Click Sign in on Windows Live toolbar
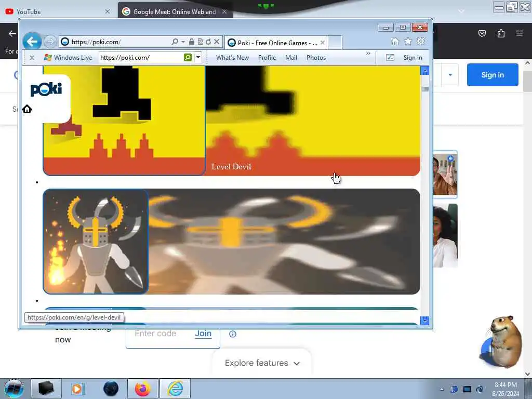The width and height of the screenshot is (532, 399). point(413,58)
